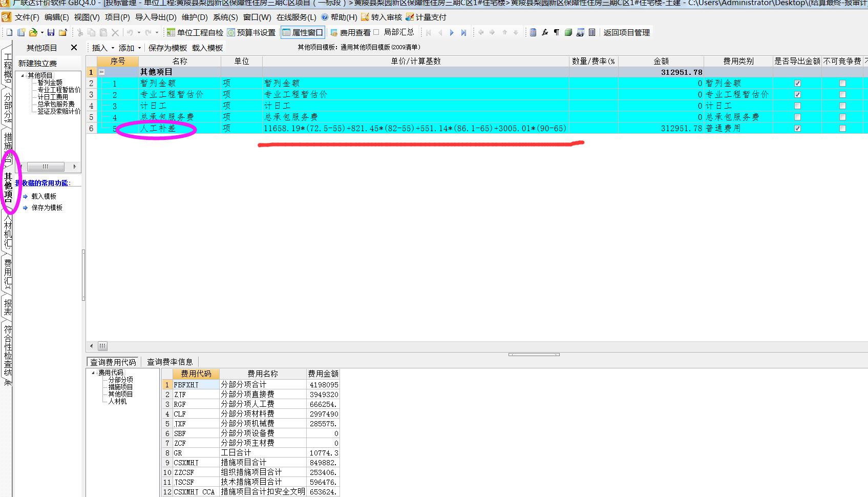Check 不可竞争费 for 暂列金额 row
Image resolution: width=868 pixels, height=497 pixels.
[x=842, y=83]
